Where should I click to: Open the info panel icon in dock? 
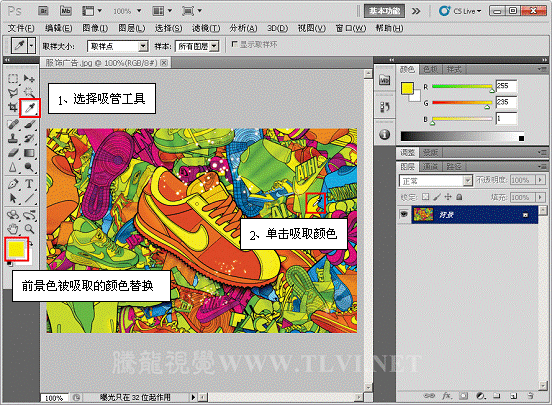pyautogui.click(x=384, y=134)
